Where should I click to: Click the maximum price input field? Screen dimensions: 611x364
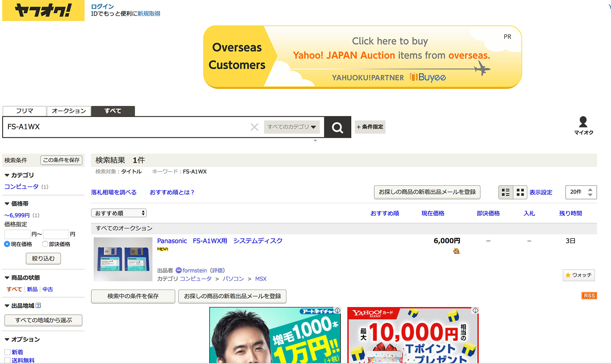[56, 234]
